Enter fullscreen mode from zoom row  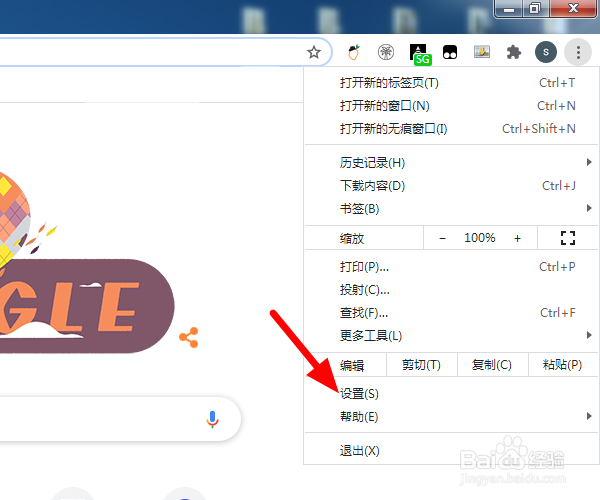(568, 238)
